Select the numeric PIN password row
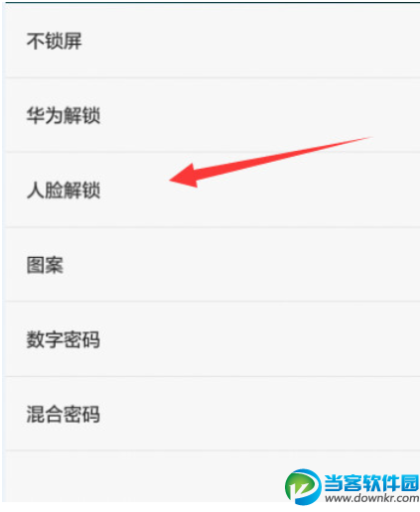Screen dimensions: 420x512 pos(210,339)
